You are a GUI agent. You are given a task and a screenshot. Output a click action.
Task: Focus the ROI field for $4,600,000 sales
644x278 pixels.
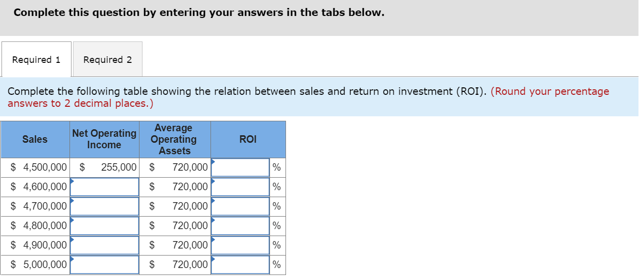[x=240, y=187]
